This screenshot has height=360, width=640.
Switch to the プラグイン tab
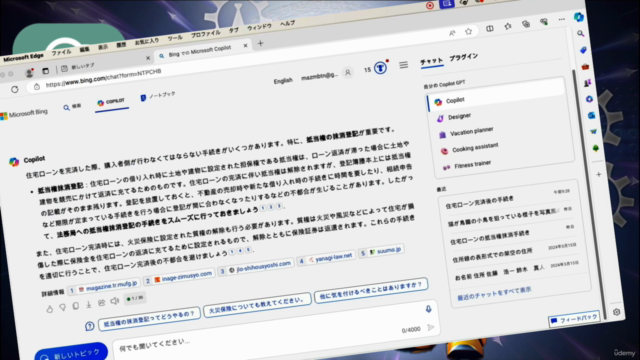click(x=463, y=57)
